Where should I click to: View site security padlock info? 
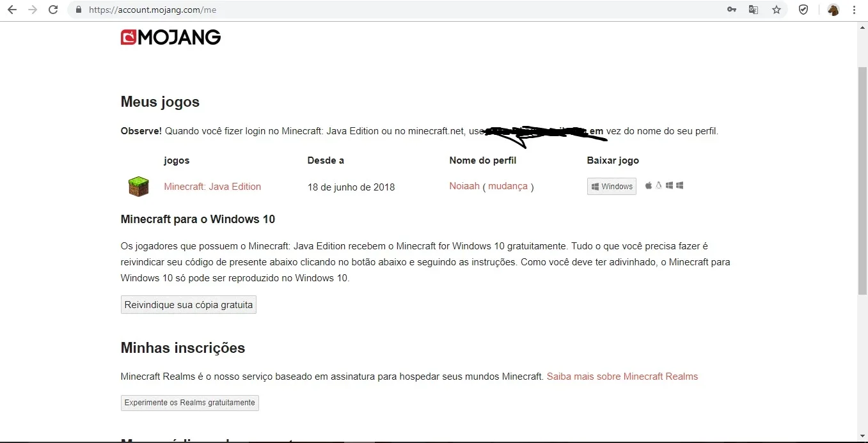pos(78,10)
